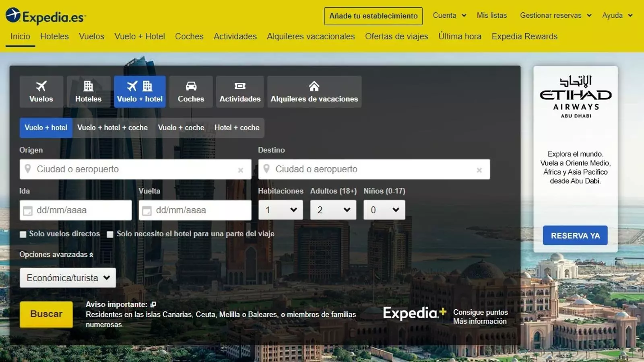Screen dimensions: 644x362
Task: Select the Alquileres de vacaciones house icon
Action: 314,86
